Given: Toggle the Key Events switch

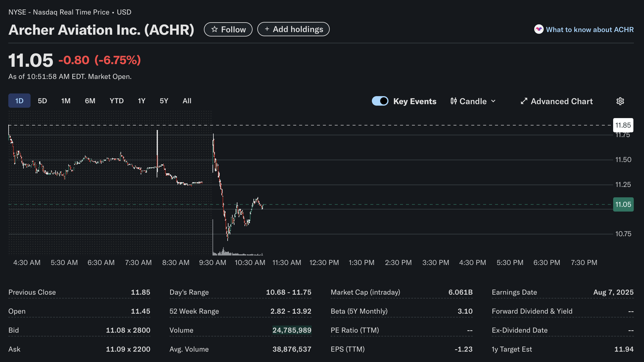Looking at the screenshot, I should [x=380, y=101].
